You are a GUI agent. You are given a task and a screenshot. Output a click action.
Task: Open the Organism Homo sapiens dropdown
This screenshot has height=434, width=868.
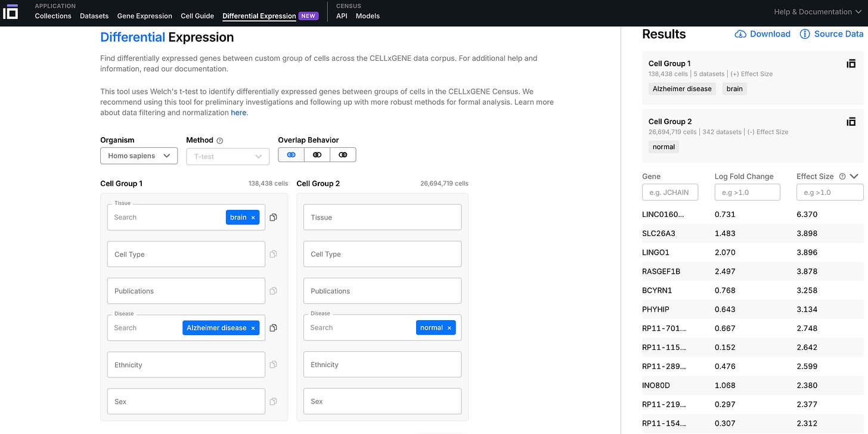(139, 156)
